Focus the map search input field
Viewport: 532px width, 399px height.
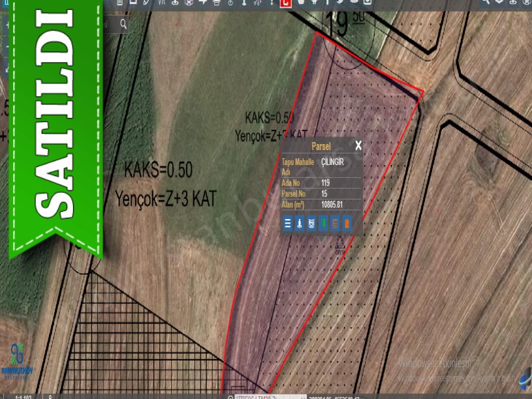(x=110, y=24)
